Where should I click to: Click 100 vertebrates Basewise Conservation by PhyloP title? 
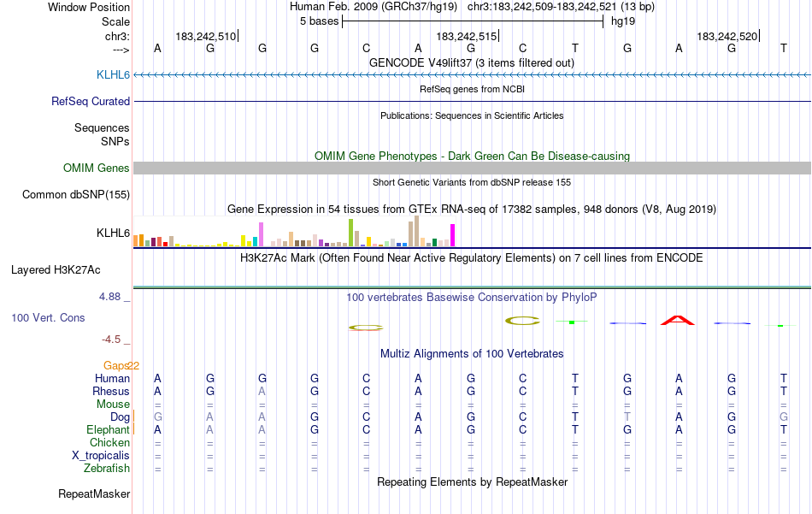[472, 298]
